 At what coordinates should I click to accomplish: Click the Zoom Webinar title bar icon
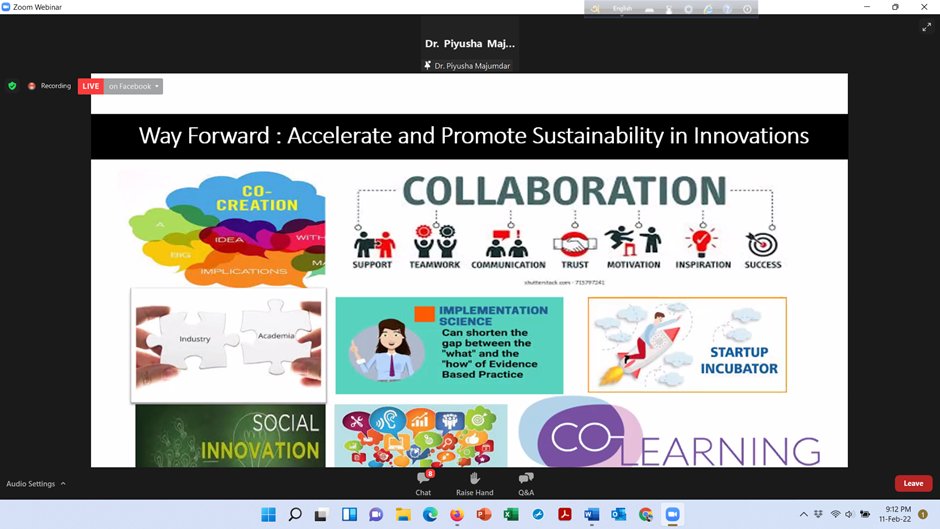6,7
